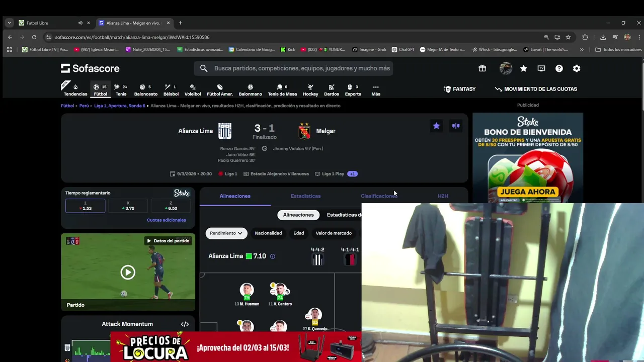Image resolution: width=644 pixels, height=362 pixels.
Task: Click the Perú breadcrumb link
Action: pos(84,106)
